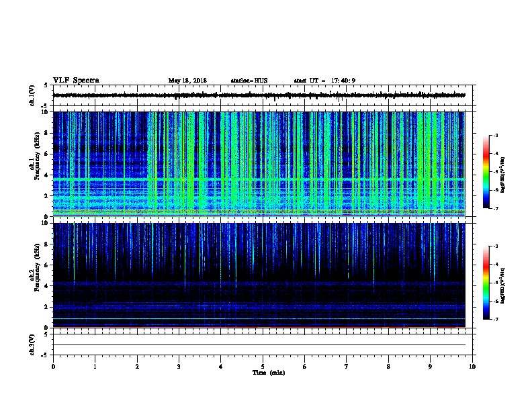Select the "May 18, 2018" date text
This screenshot has width=532, height=411.
point(187,81)
